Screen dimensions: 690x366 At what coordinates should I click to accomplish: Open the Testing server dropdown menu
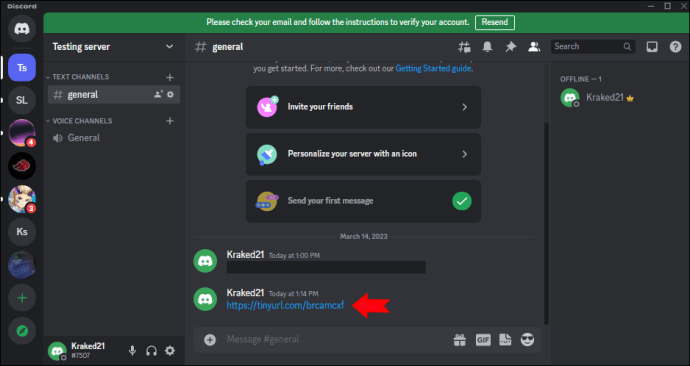pyautogui.click(x=114, y=47)
